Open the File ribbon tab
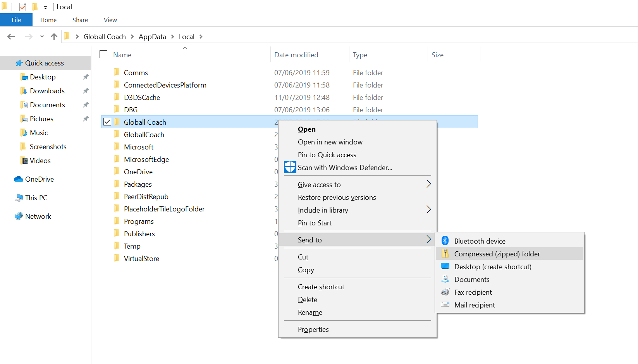The image size is (638, 364). [16, 20]
